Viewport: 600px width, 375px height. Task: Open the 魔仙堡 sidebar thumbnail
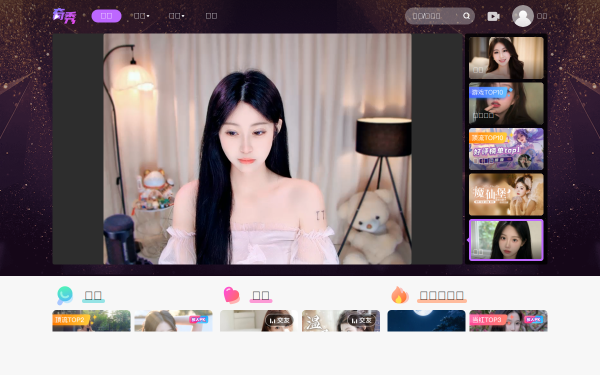[506, 194]
